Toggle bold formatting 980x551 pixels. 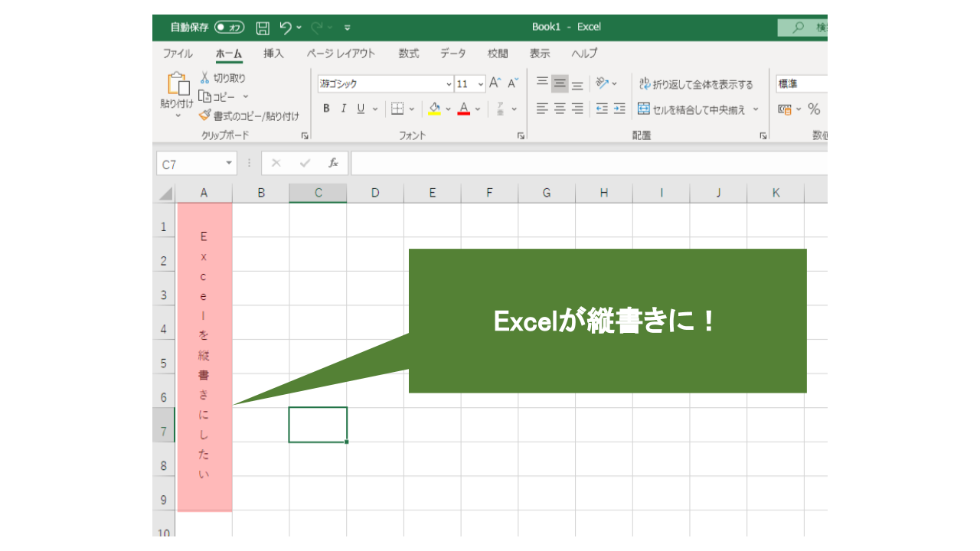pyautogui.click(x=326, y=109)
